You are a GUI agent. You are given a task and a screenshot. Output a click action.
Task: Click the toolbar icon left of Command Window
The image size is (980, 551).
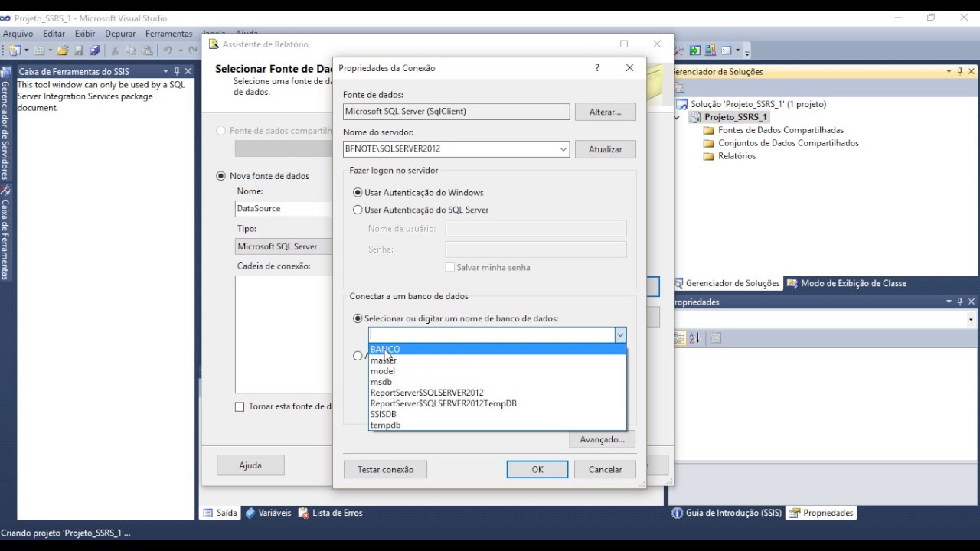tap(710, 51)
